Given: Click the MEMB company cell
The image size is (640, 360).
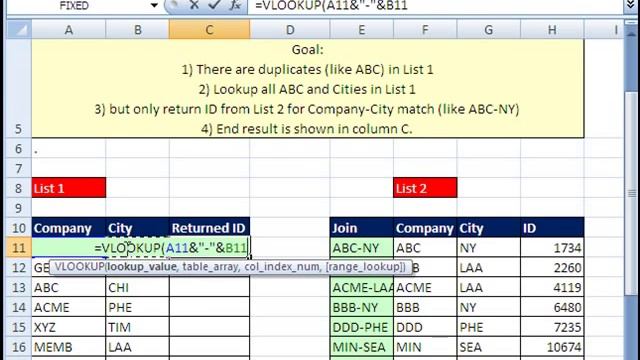Looking at the screenshot, I should tap(69, 347).
